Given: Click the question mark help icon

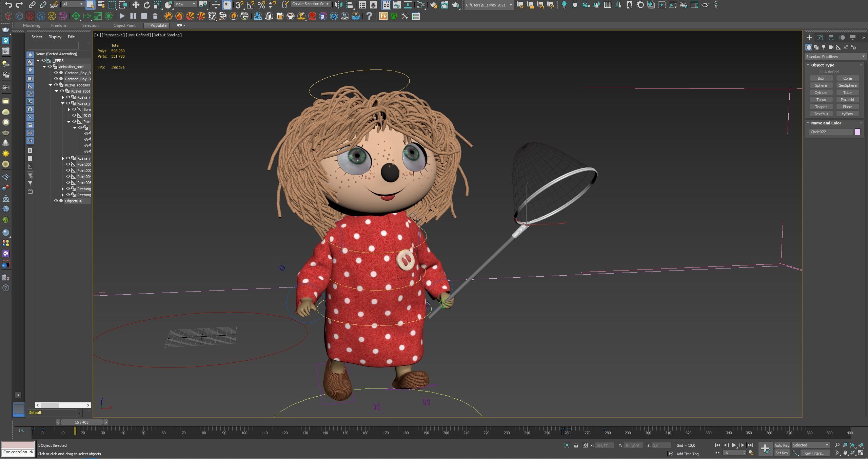Looking at the screenshot, I should pos(369,16).
